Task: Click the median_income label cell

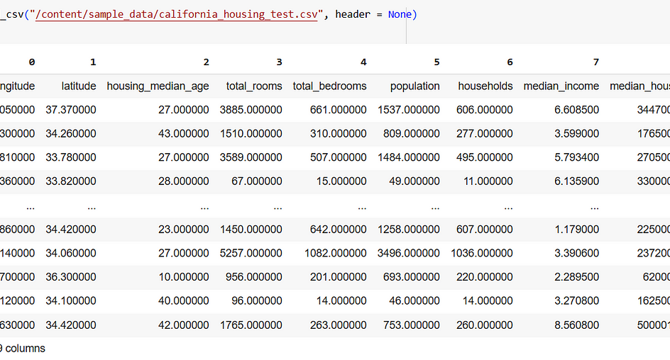Action: coord(561,86)
